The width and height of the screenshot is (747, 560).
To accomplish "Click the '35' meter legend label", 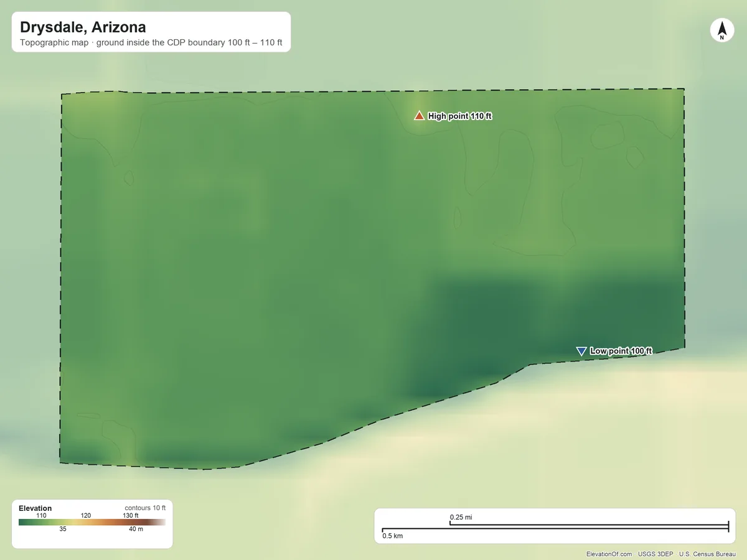I will [63, 530].
